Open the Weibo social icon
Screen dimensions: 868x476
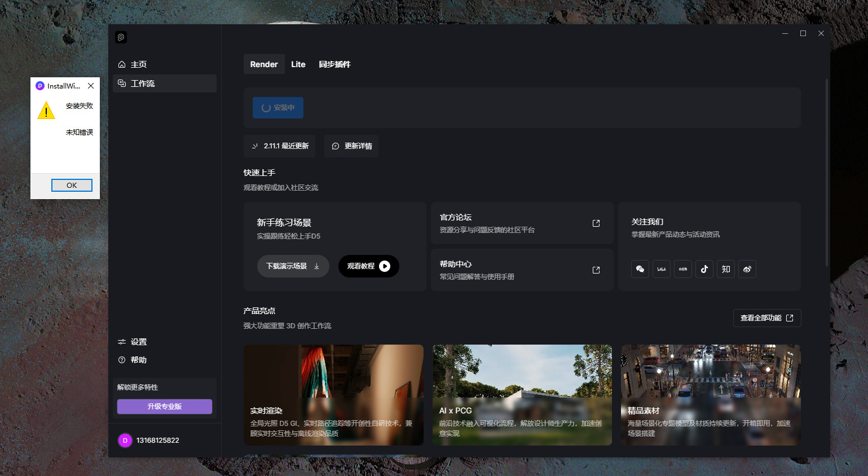(747, 269)
